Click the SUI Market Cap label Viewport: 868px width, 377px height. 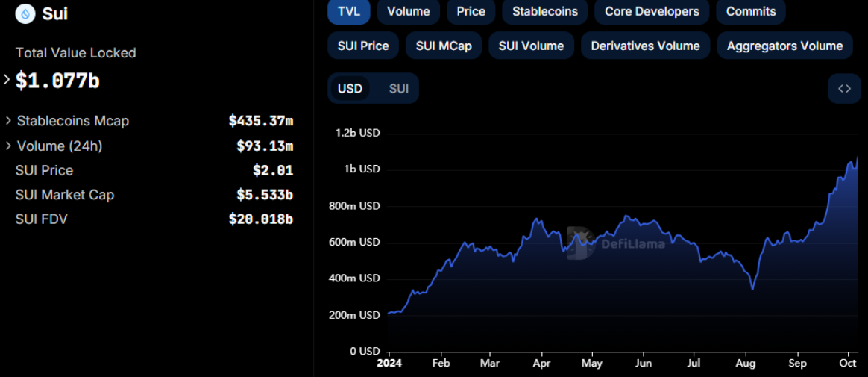pyautogui.click(x=65, y=195)
